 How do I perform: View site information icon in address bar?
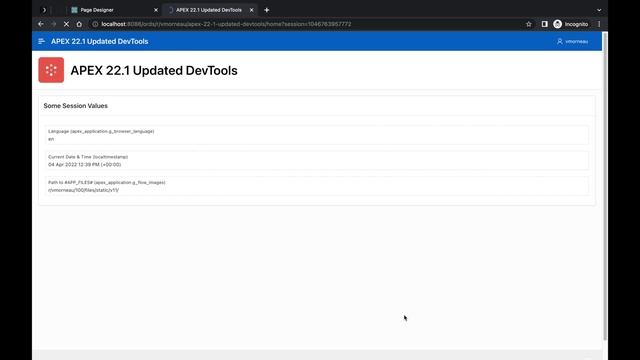95,24
